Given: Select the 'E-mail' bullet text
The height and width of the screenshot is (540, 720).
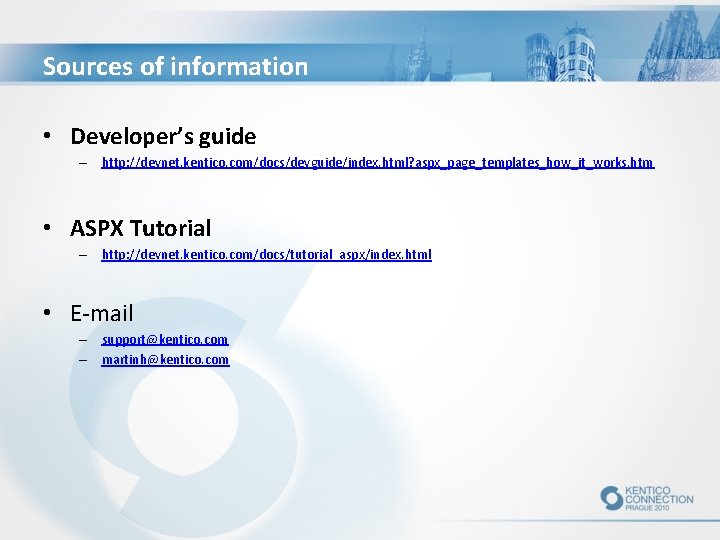Looking at the screenshot, I should [x=102, y=313].
